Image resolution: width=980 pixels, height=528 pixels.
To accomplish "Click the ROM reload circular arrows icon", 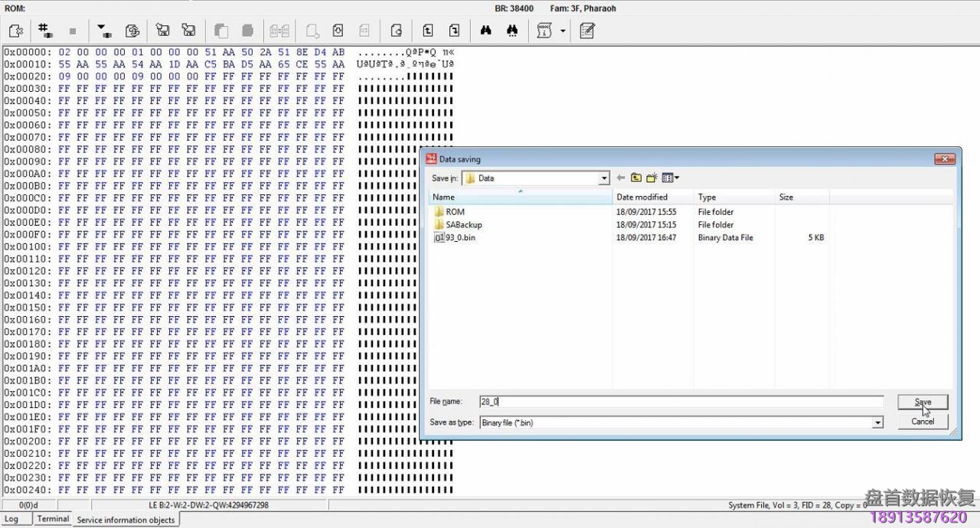I will pos(132,31).
